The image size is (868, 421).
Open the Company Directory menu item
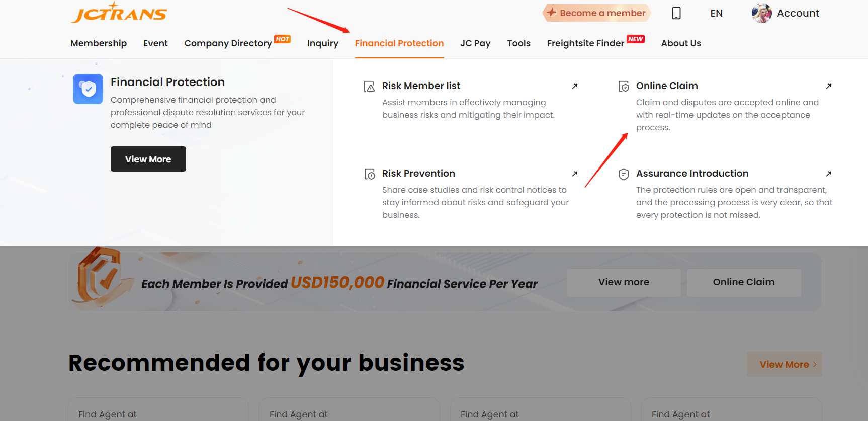point(228,43)
